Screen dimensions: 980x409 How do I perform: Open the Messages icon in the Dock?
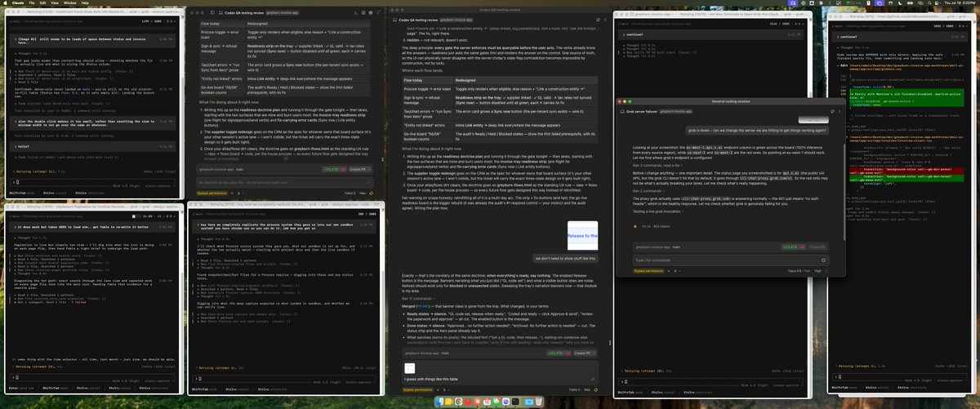[497, 402]
